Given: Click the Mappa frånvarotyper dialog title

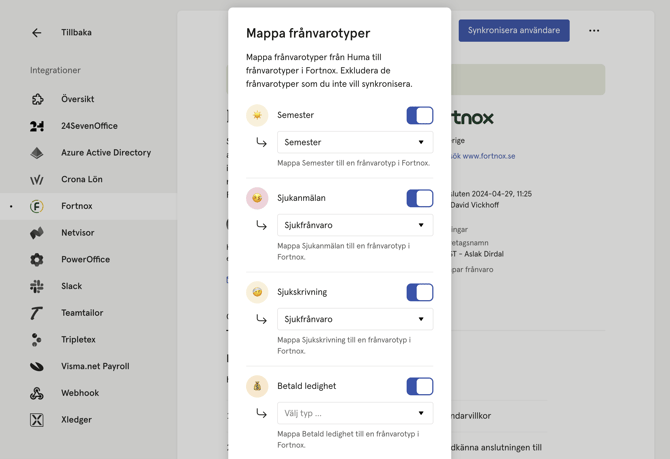Looking at the screenshot, I should click(308, 33).
